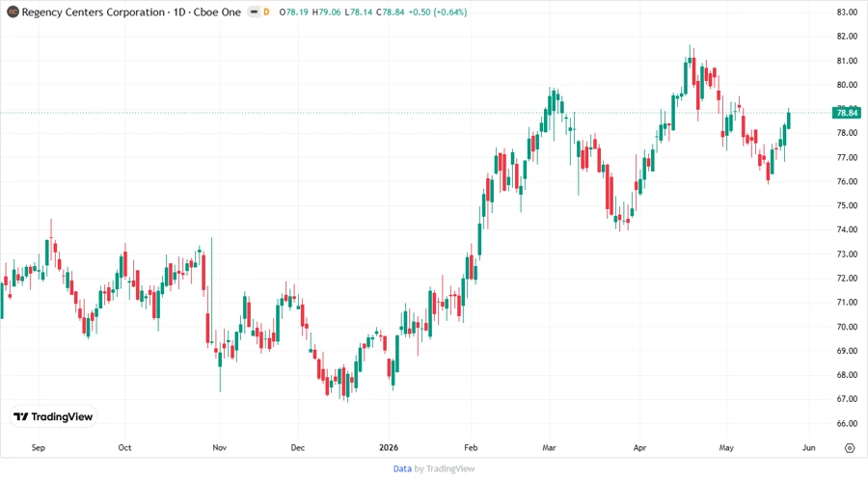Click the 67.00 price axis label

[x=847, y=399]
